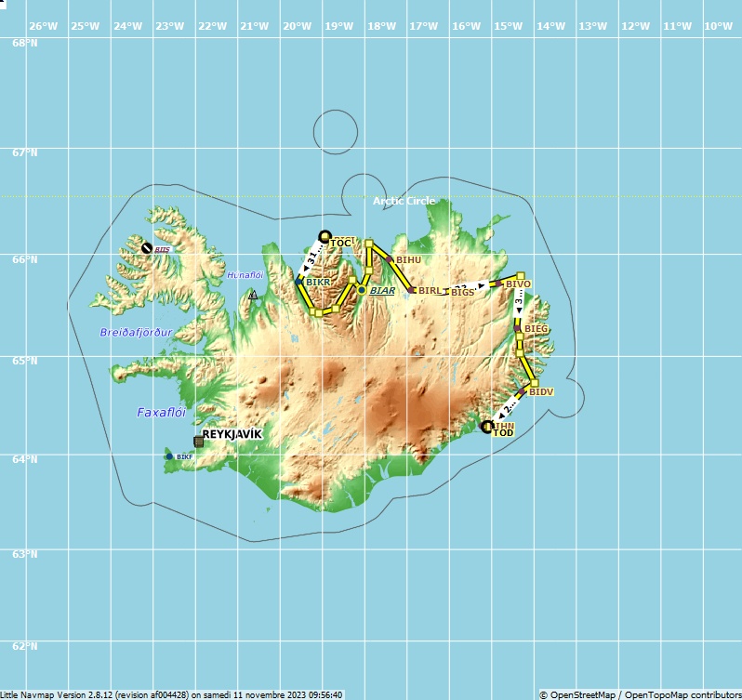Click the Arctic Circle label
Image resolution: width=742 pixels, height=700 pixels.
click(x=404, y=201)
